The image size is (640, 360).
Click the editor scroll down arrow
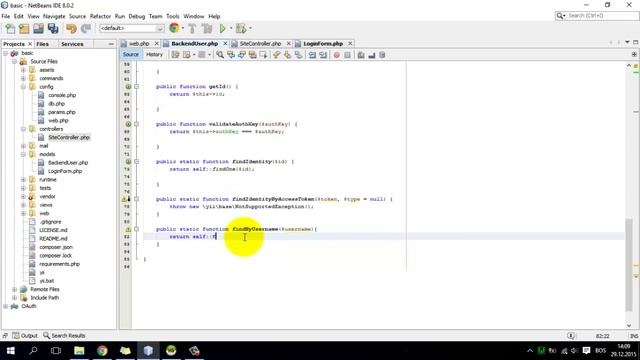click(x=629, y=326)
